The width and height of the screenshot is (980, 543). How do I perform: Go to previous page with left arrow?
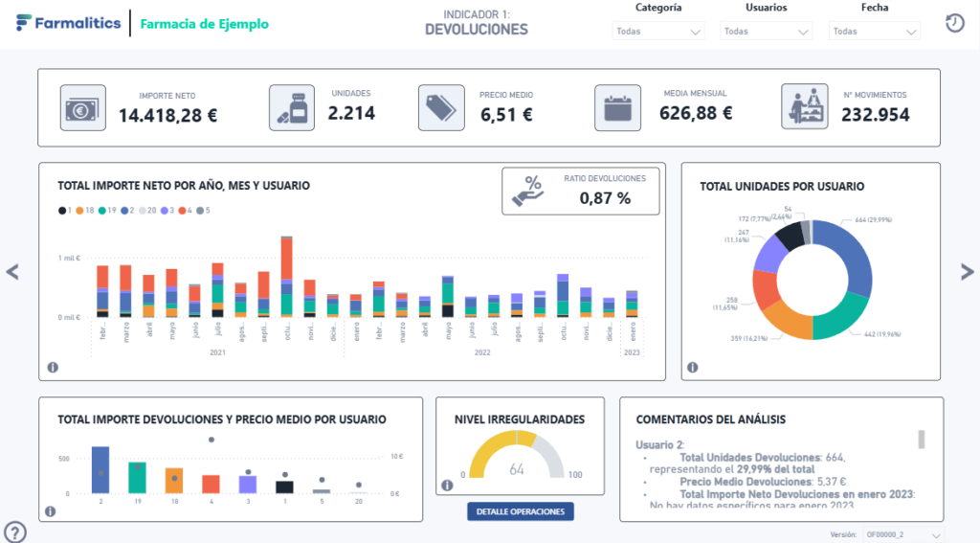[x=12, y=272]
